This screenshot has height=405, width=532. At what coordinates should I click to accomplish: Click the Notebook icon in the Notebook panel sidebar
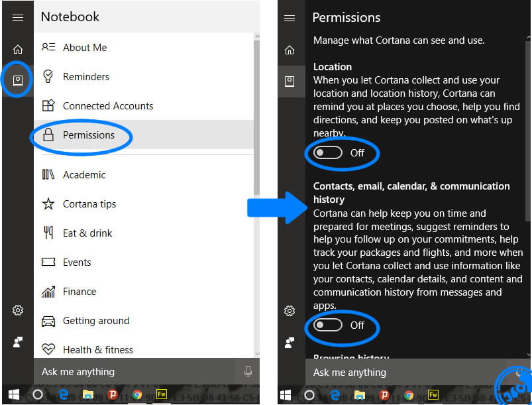(x=18, y=80)
